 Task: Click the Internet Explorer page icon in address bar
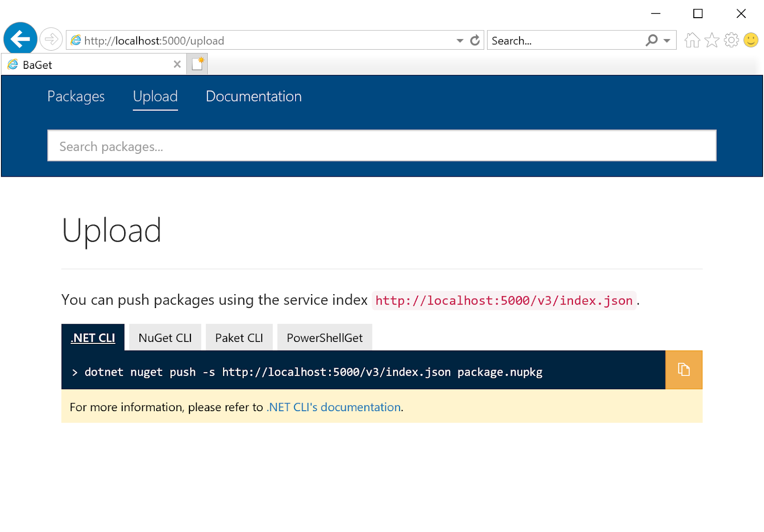tap(75, 41)
